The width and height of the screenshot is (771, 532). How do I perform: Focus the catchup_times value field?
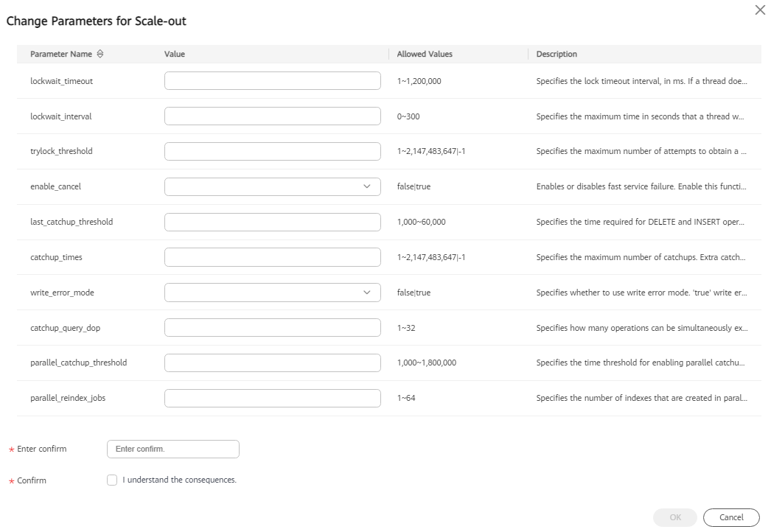273,257
